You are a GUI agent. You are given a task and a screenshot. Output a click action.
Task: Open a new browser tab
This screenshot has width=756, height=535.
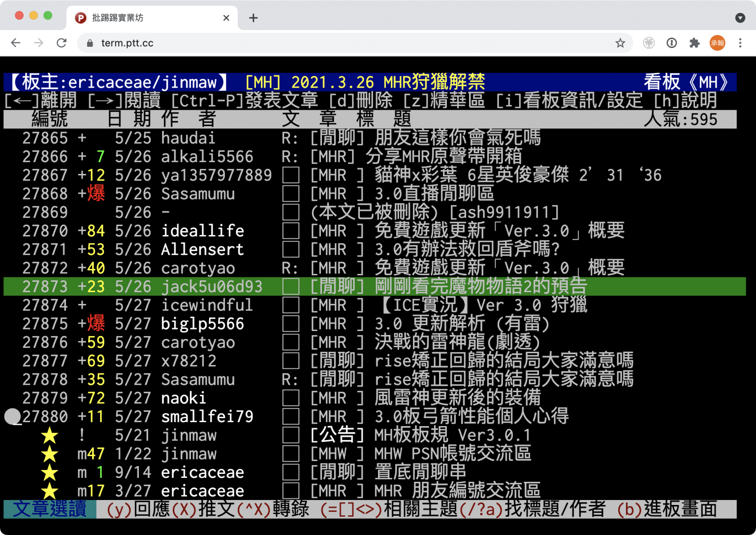[x=253, y=18]
